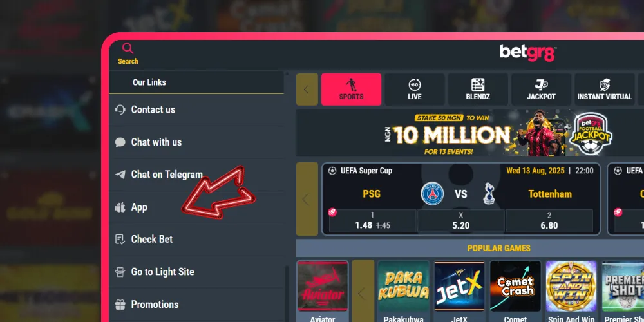This screenshot has width=644, height=322.
Task: Show previous match using left arrow
Action: tap(307, 199)
